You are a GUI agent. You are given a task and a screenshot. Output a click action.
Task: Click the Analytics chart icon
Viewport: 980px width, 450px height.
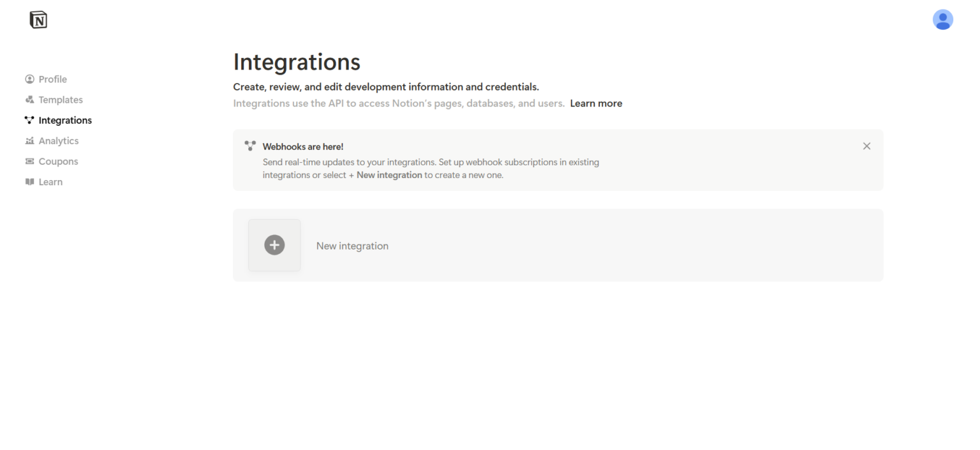click(29, 140)
